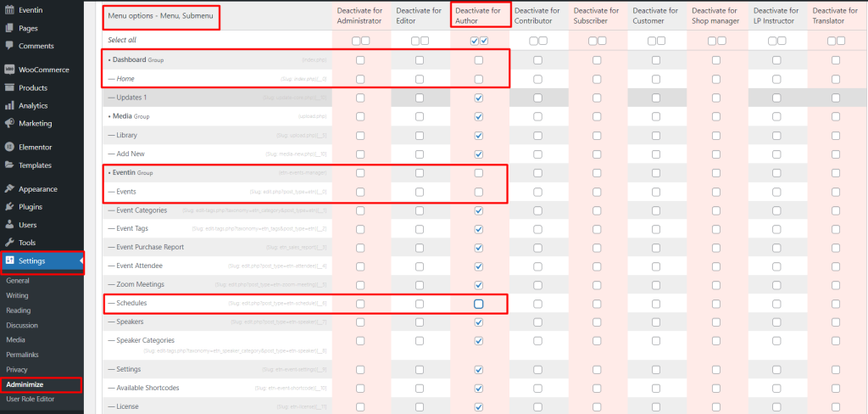This screenshot has width=868, height=414.
Task: Select Discussion settings submenu
Action: pos(22,325)
